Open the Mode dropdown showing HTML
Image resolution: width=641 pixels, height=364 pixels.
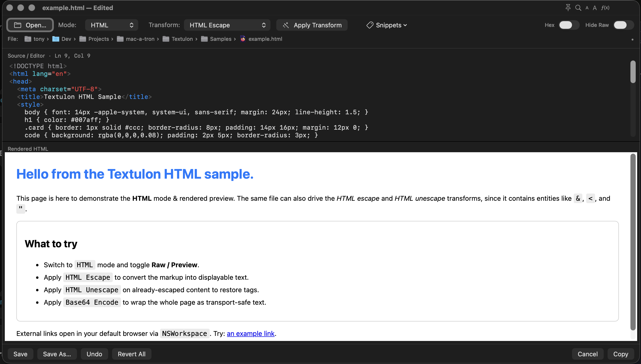112,25
